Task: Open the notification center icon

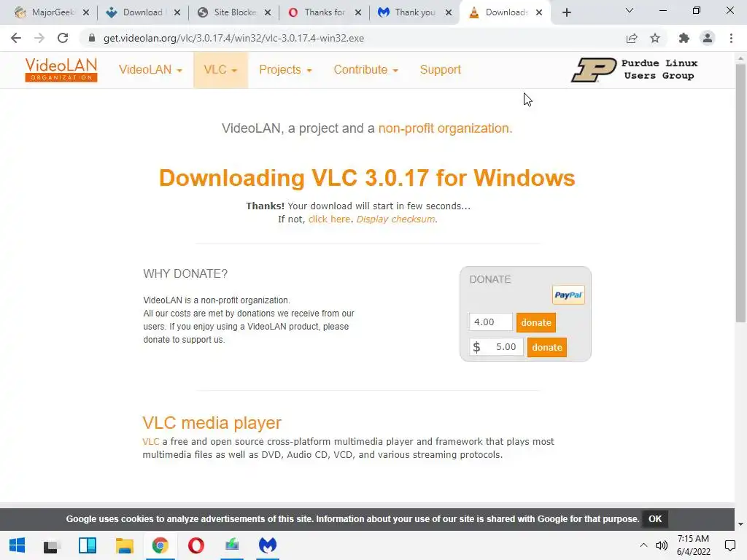Action: [729, 545]
